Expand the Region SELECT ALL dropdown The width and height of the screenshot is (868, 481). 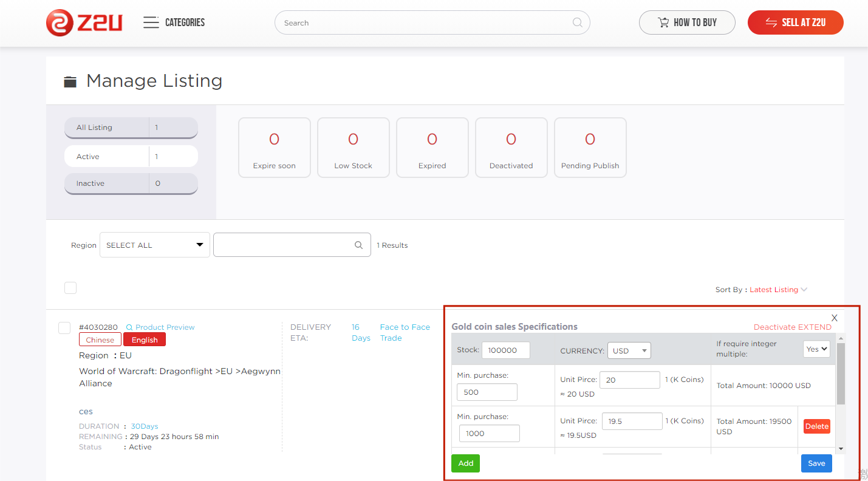[x=154, y=245]
